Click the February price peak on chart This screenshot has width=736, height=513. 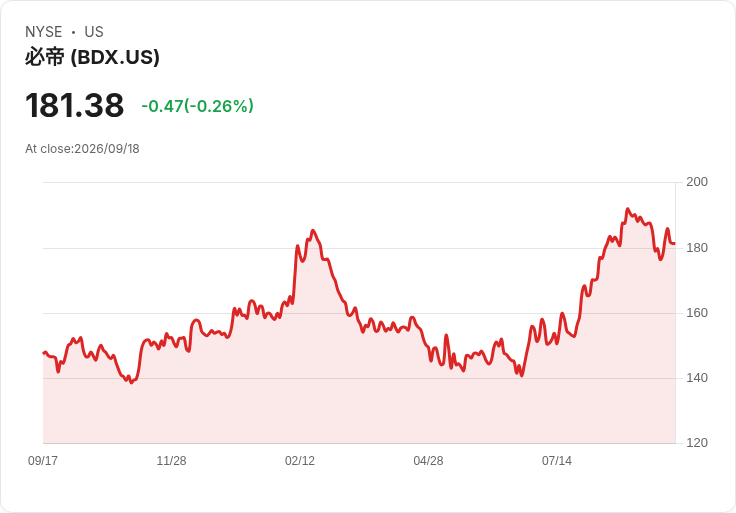(313, 230)
